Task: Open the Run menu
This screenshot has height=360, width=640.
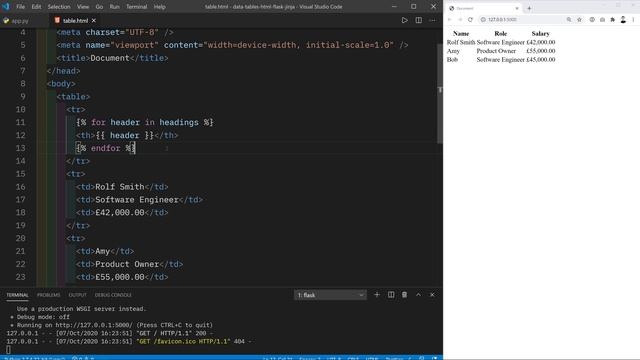Action: (x=115, y=7)
